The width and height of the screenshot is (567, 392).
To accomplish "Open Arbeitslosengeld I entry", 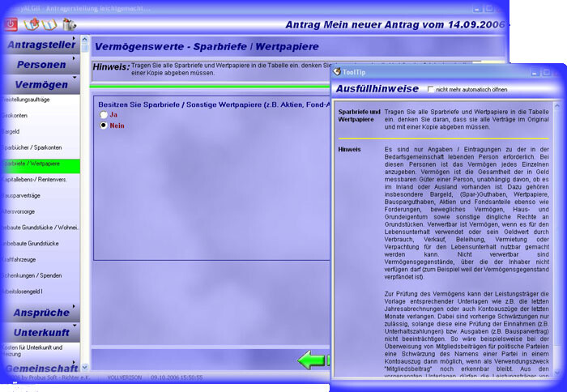I will pyautogui.click(x=22, y=292).
